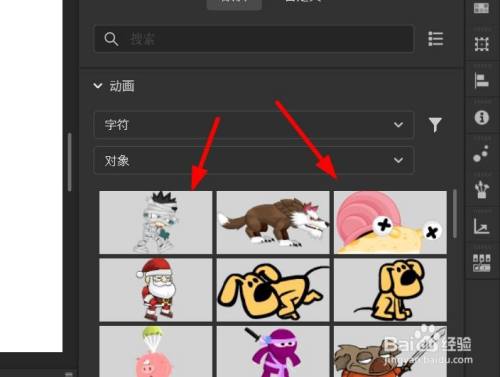This screenshot has height=377, width=500.
Task: Click the filter funnel icon
Action: click(x=435, y=125)
